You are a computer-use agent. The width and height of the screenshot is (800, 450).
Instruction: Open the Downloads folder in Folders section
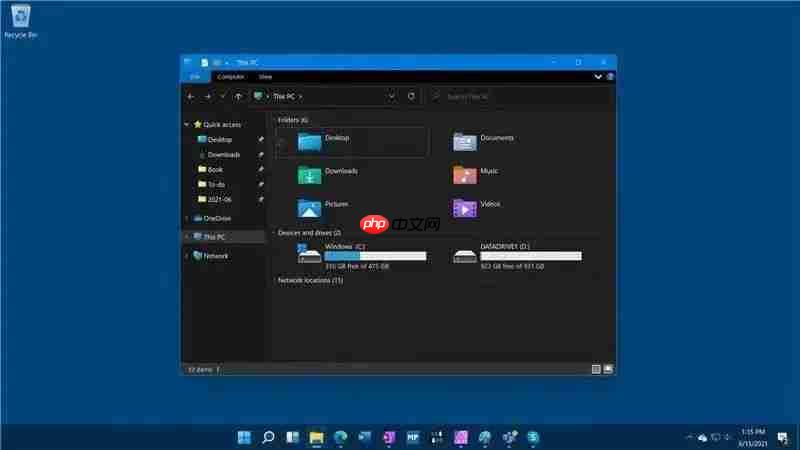(310, 175)
